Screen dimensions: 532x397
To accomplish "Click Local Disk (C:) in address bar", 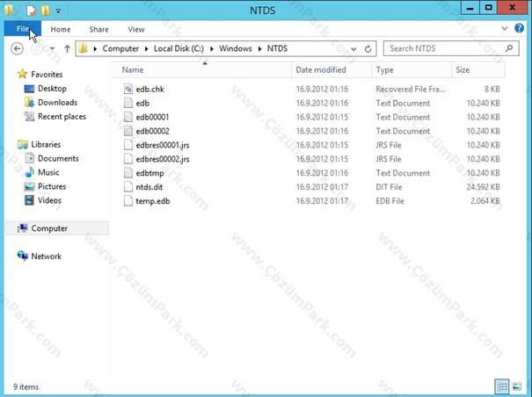I will (179, 48).
